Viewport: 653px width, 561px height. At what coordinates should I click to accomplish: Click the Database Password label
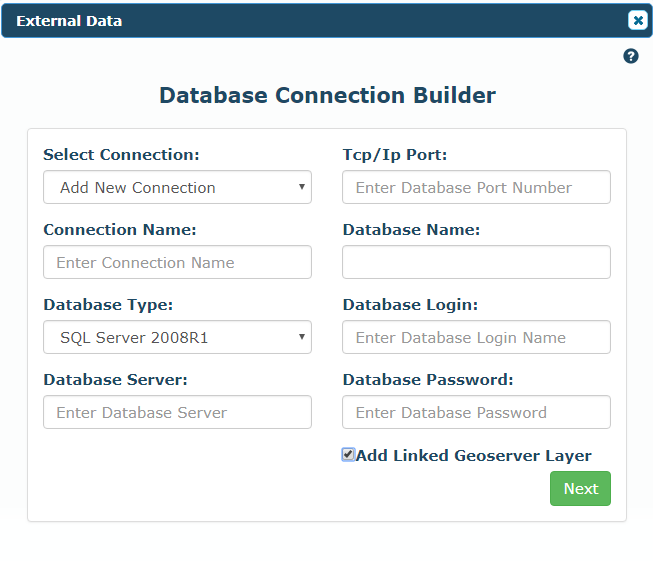[428, 379]
